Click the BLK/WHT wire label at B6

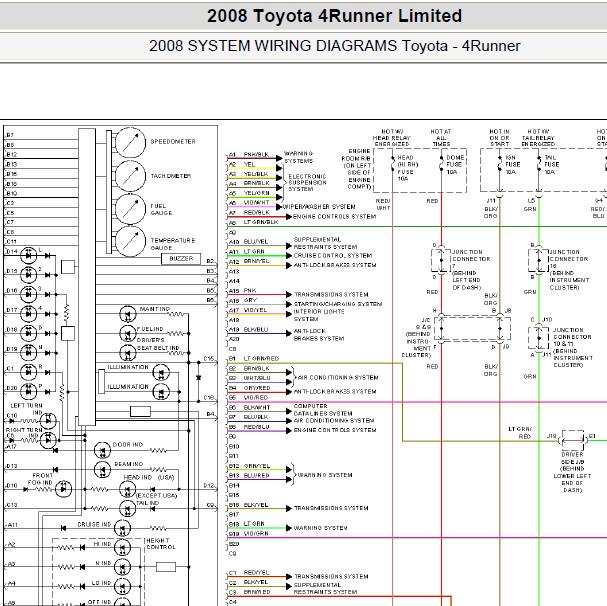point(257,407)
